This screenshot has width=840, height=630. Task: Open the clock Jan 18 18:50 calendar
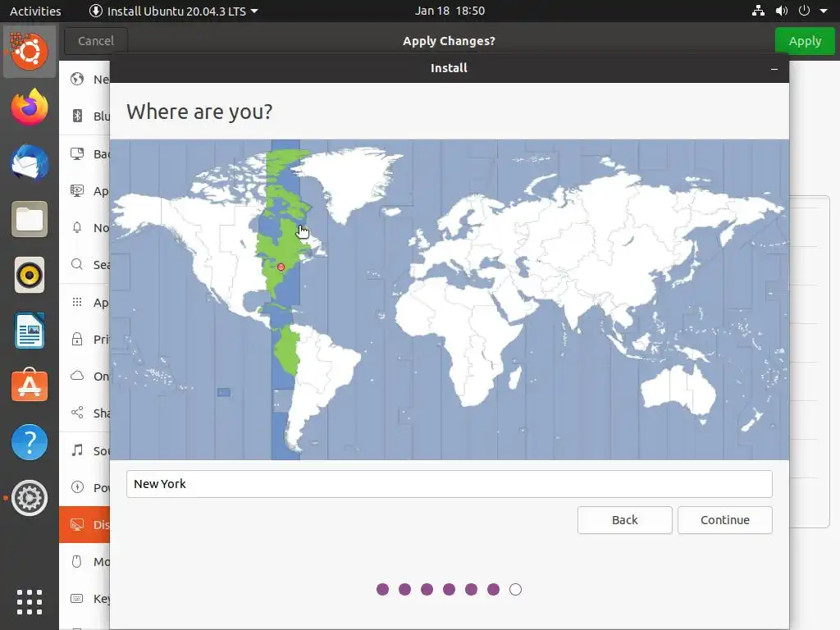(x=450, y=11)
